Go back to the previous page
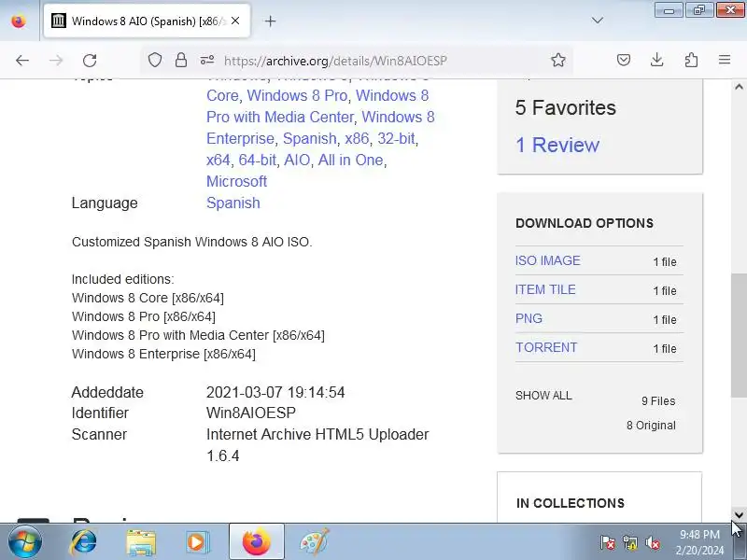747x560 pixels. 22,61
